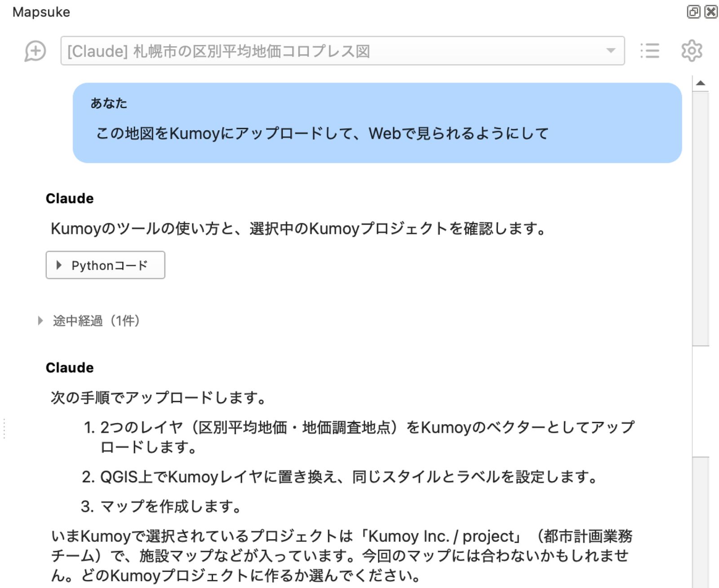719x588 pixels.
Task: Click the Mapsuke panel title
Action: pos(41,12)
